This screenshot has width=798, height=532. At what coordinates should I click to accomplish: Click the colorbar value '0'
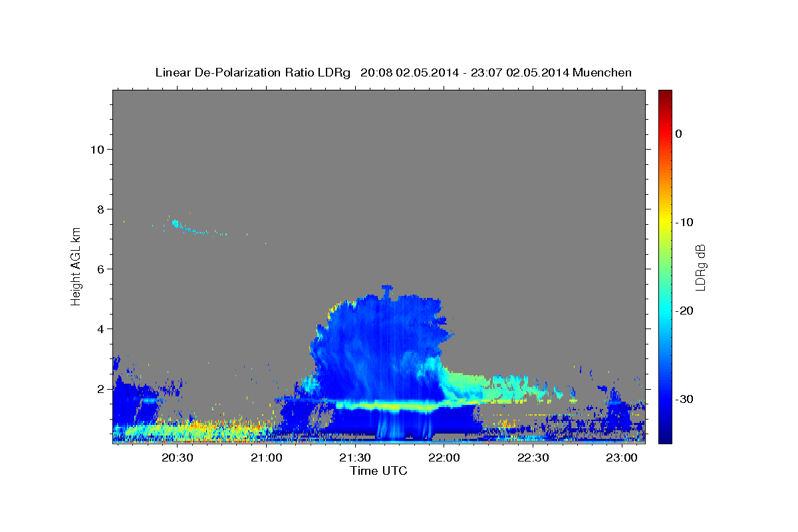(679, 134)
